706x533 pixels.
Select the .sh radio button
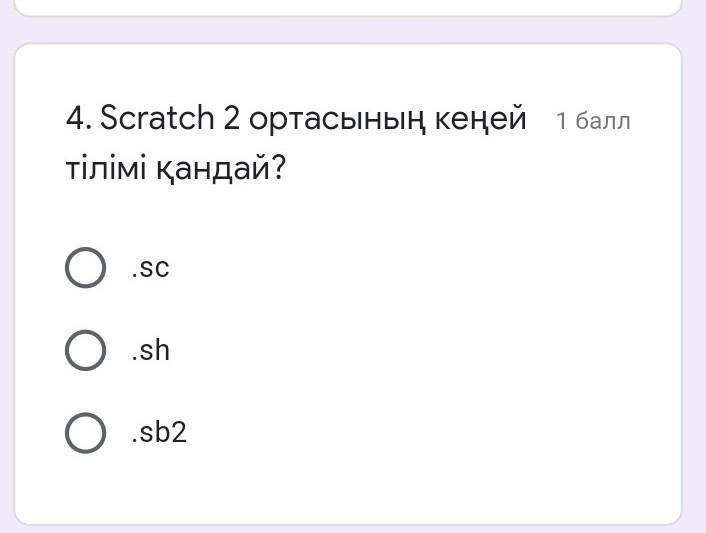point(85,351)
